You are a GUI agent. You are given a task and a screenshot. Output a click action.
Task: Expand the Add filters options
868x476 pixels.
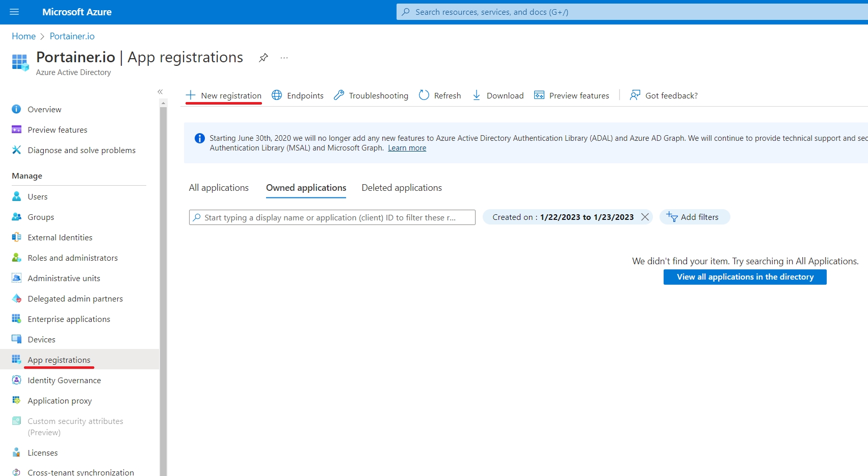694,217
